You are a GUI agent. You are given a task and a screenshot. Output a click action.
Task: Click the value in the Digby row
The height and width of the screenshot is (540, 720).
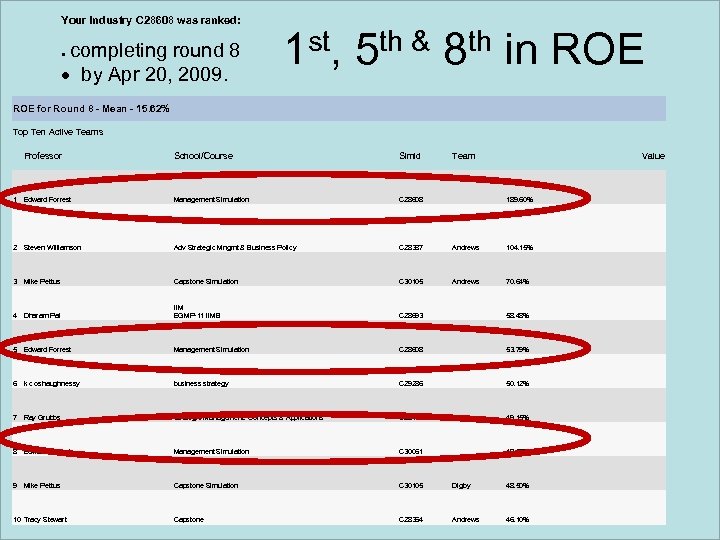(518, 485)
